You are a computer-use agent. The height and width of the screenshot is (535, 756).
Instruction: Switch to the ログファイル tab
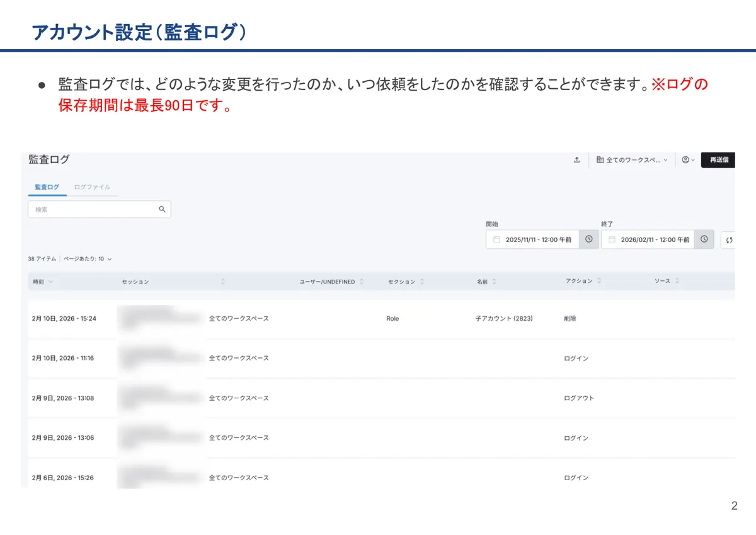tap(92, 187)
